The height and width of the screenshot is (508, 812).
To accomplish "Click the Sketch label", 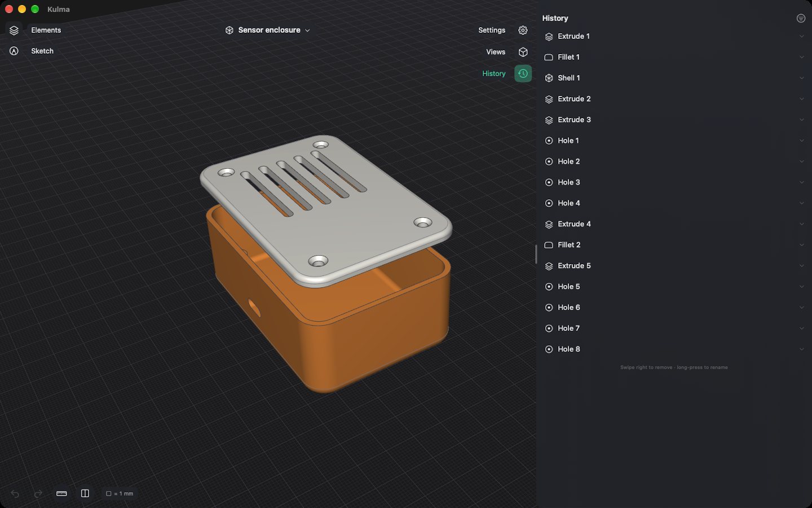I will tap(42, 51).
